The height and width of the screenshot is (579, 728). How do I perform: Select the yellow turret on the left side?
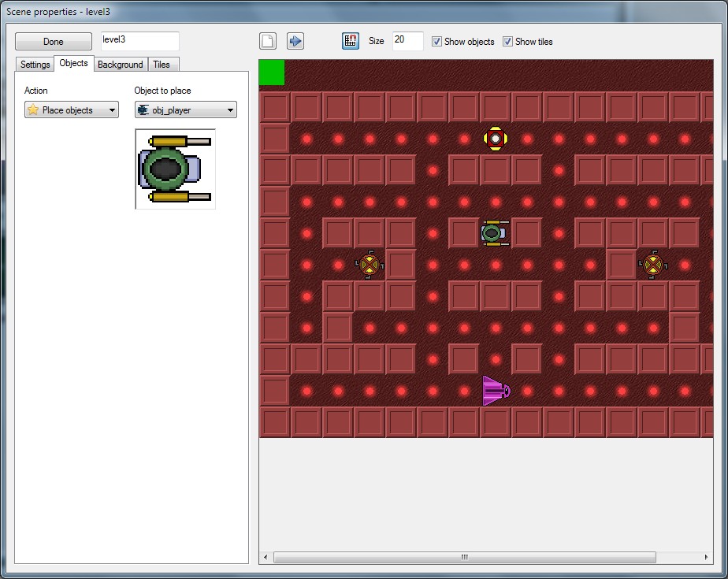tap(368, 264)
